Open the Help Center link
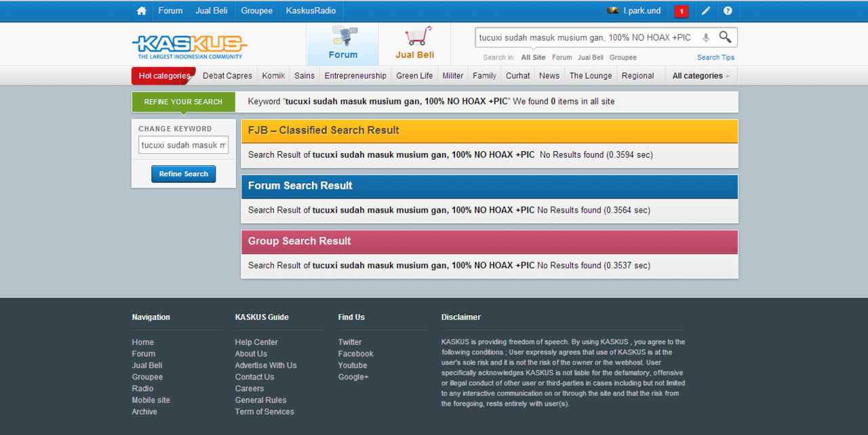868x435 pixels. (256, 342)
